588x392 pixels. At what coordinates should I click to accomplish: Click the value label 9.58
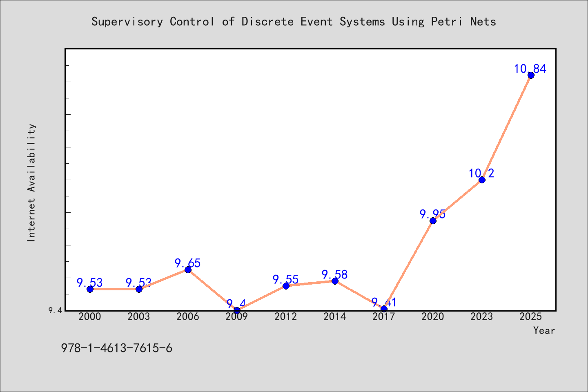tap(335, 275)
